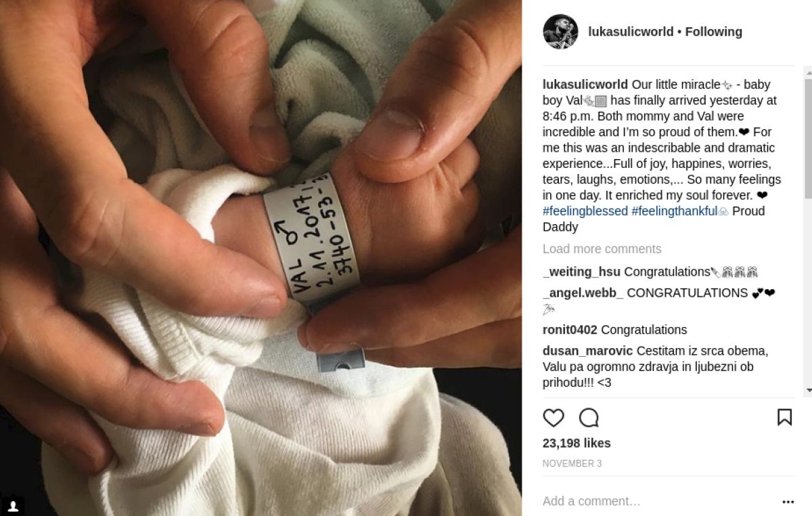Image resolution: width=812 pixels, height=516 pixels.
Task: Click the comment speech bubble icon
Action: click(589, 418)
